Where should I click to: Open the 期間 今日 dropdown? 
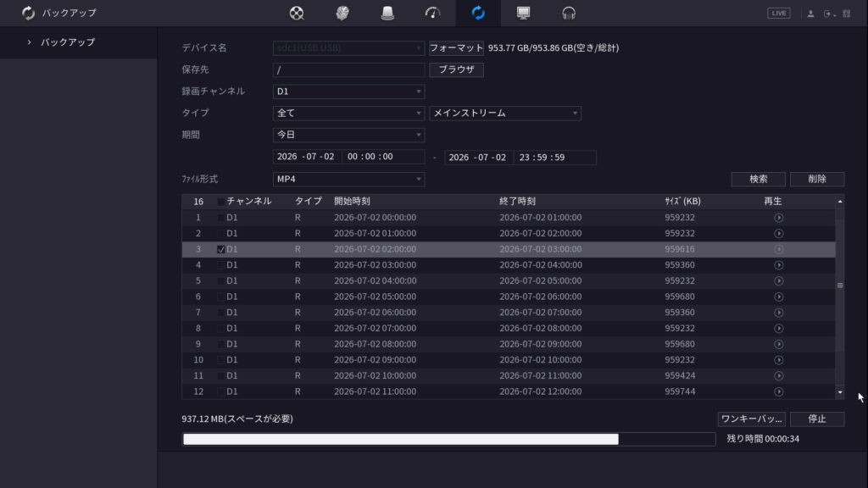click(x=348, y=135)
